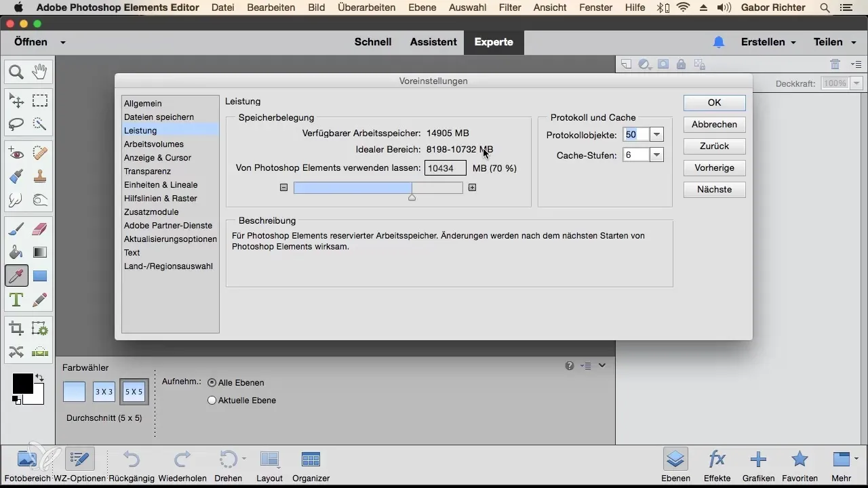868x488 pixels.
Task: Open the Protokollobjekte dropdown
Action: (x=656, y=135)
